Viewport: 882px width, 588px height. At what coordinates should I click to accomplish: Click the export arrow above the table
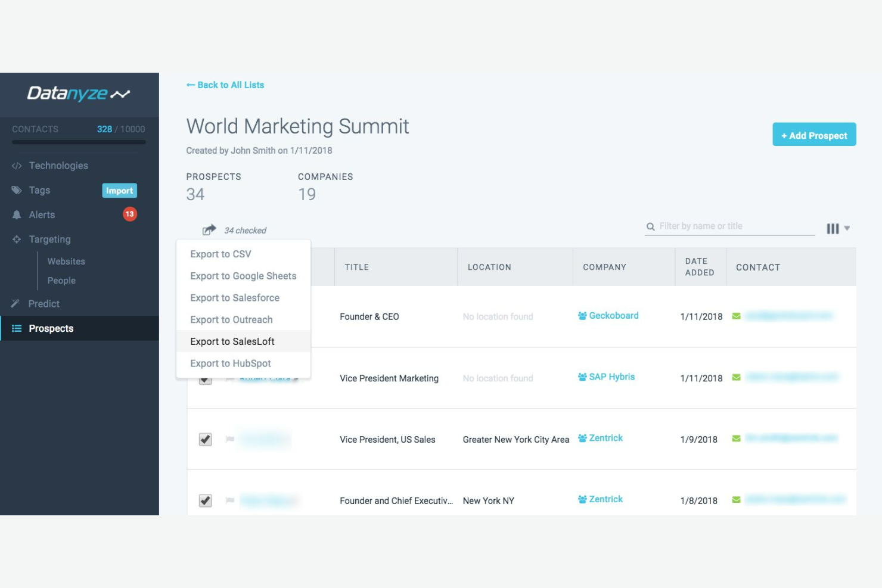[x=208, y=228]
